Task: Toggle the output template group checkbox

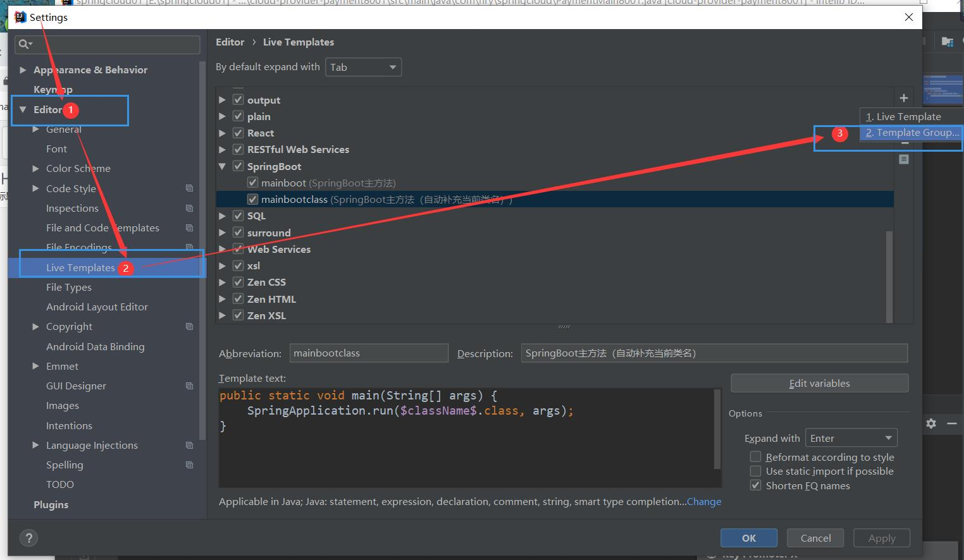Action: pos(238,99)
